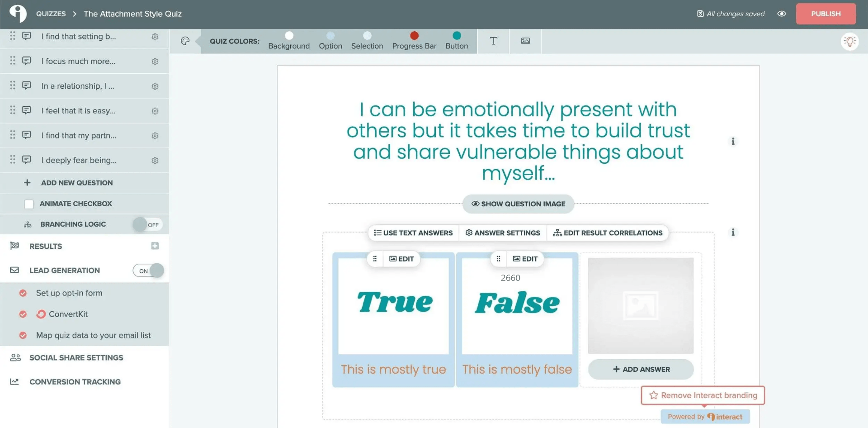Screen dimensions: 868x428
Task: Open settings gear for 'I deeply fear being...'
Action: 155,161
